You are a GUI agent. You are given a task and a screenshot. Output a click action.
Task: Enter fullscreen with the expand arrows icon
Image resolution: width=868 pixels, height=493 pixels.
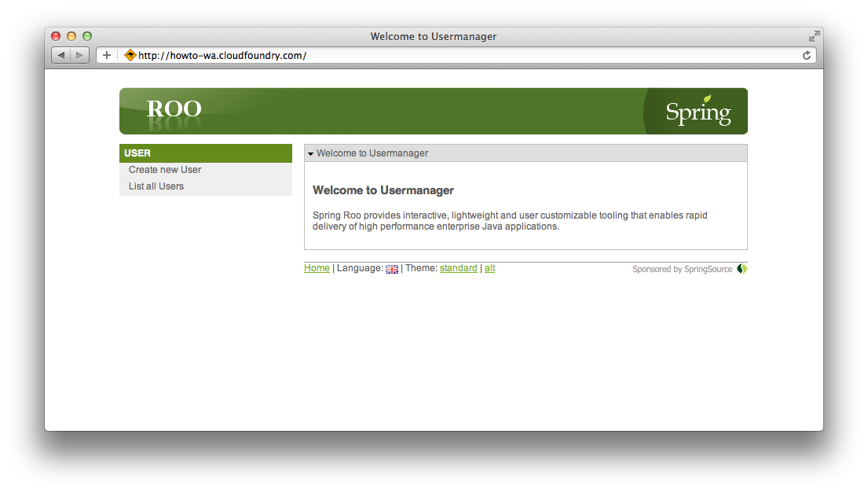pyautogui.click(x=814, y=36)
